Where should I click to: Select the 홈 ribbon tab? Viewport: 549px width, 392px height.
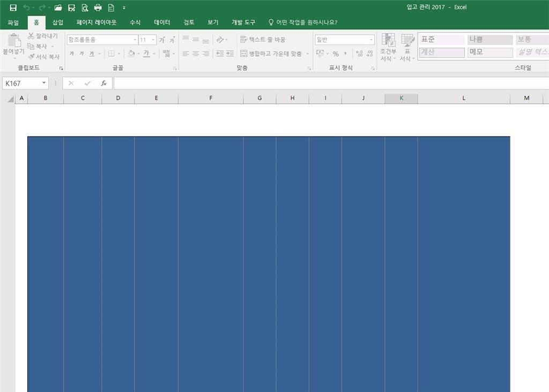[x=36, y=22]
